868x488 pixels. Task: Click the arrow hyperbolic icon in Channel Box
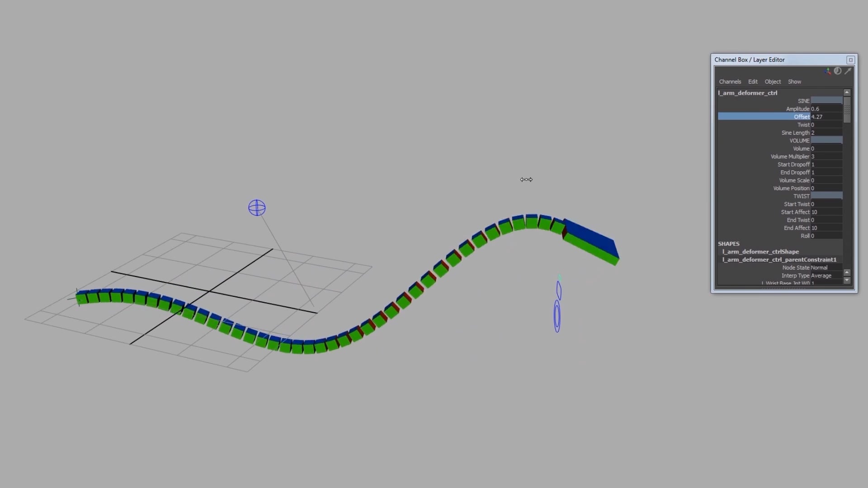point(848,71)
